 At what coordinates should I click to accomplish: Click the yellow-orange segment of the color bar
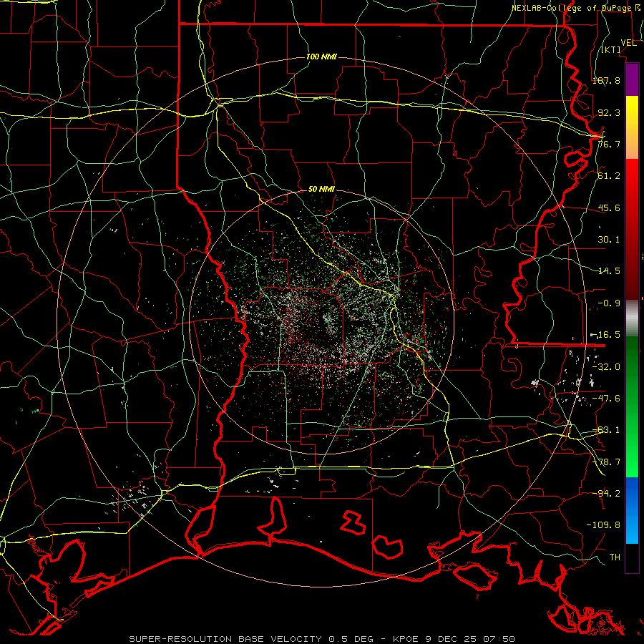tap(632, 127)
